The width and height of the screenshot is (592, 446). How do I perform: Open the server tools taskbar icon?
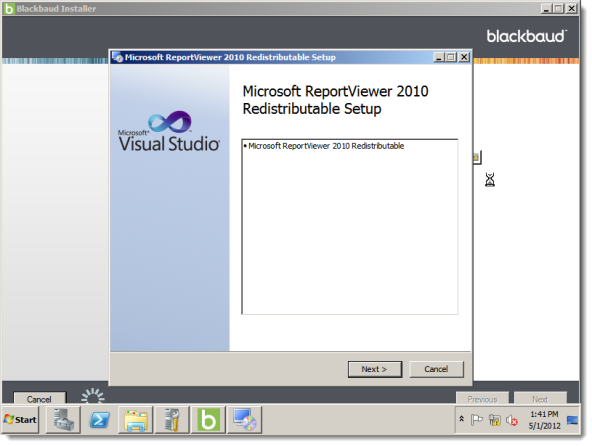click(x=172, y=420)
